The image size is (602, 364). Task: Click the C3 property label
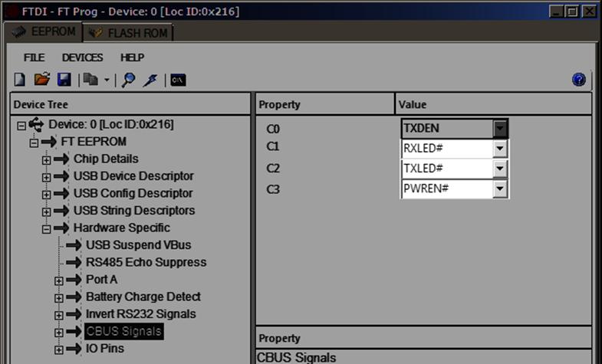[273, 189]
